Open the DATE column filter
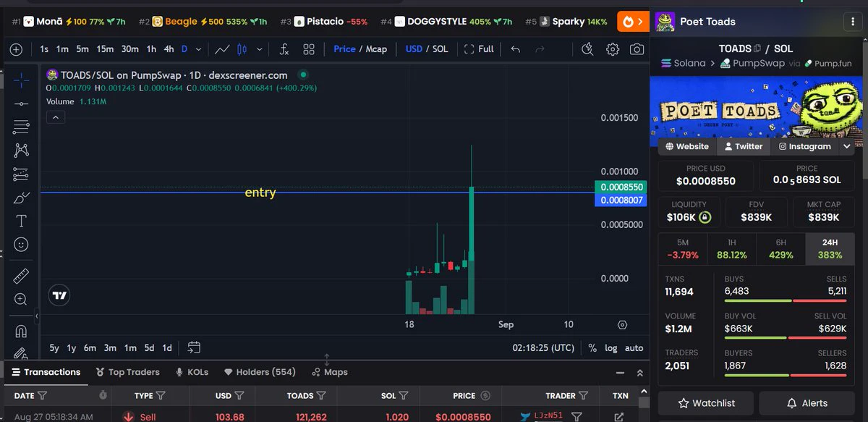Screen dimensions: 868x422 (x=42, y=396)
